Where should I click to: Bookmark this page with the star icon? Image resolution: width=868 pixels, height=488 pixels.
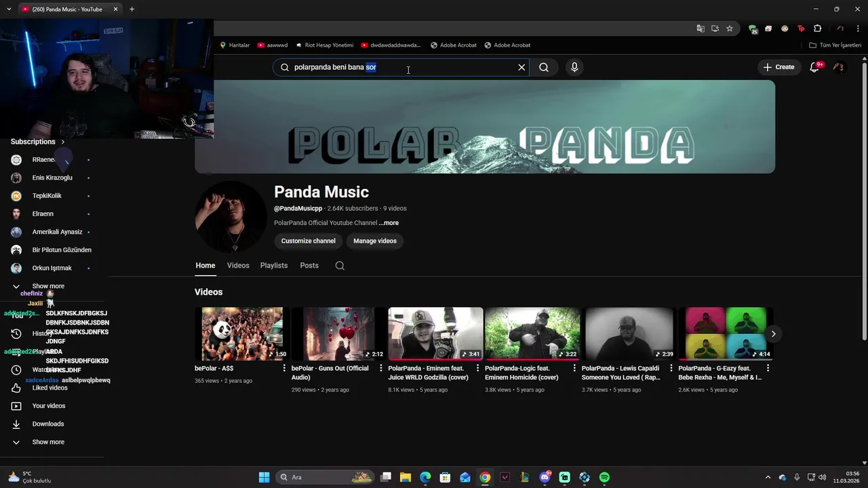pyautogui.click(x=730, y=28)
